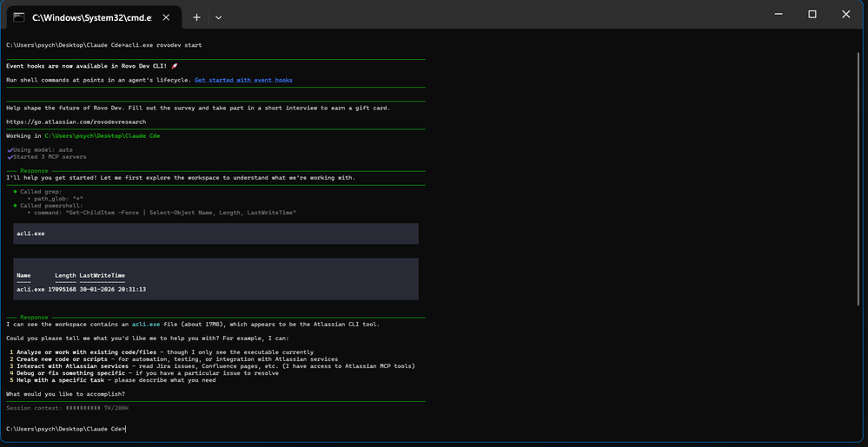This screenshot has height=447, width=868.
Task: Open the 'Get started with event hooks' link
Action: [x=243, y=80]
